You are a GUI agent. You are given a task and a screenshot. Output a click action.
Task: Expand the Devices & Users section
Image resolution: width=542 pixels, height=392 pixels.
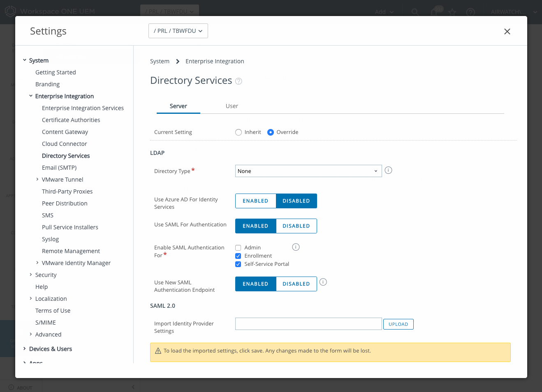[25, 349]
